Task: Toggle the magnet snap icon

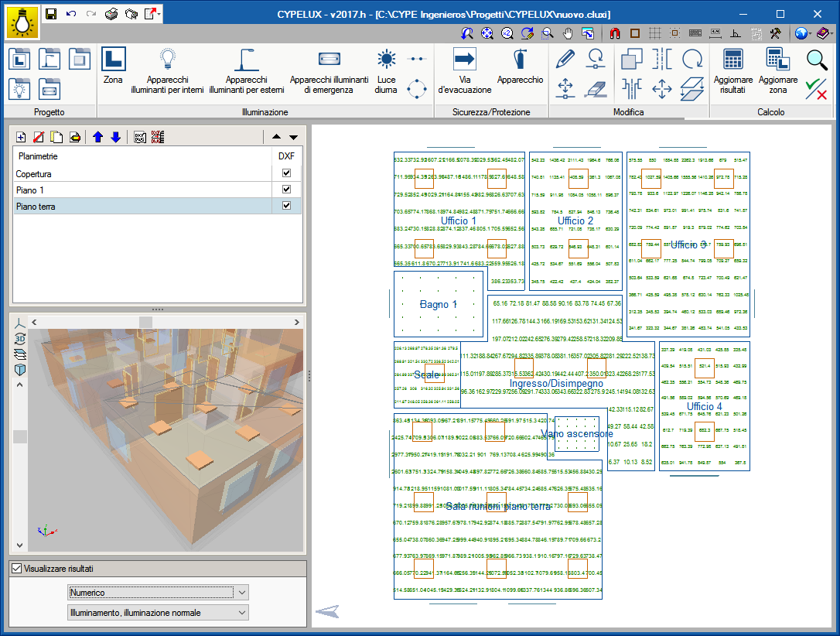Action: click(x=615, y=34)
